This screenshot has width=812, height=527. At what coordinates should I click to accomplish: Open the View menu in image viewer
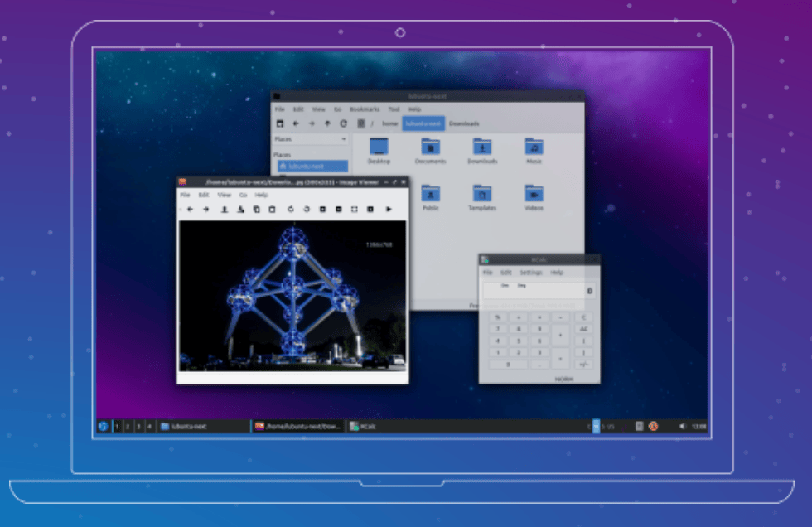(224, 195)
